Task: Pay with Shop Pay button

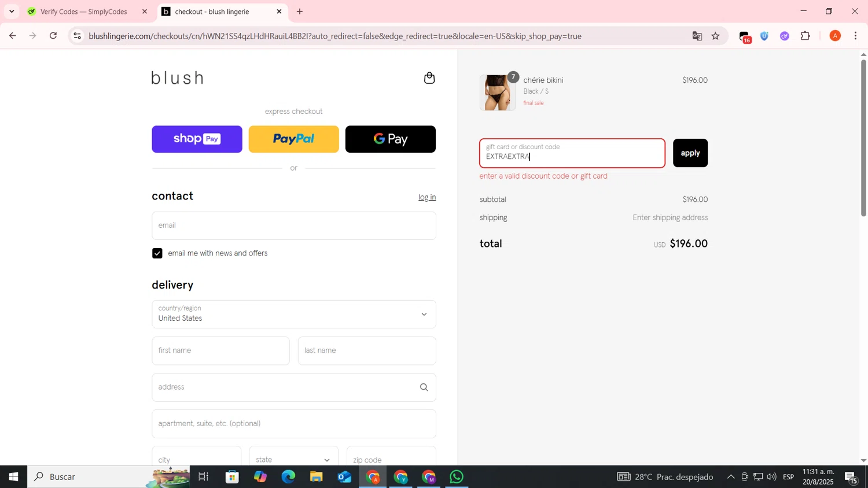Action: click(x=197, y=139)
